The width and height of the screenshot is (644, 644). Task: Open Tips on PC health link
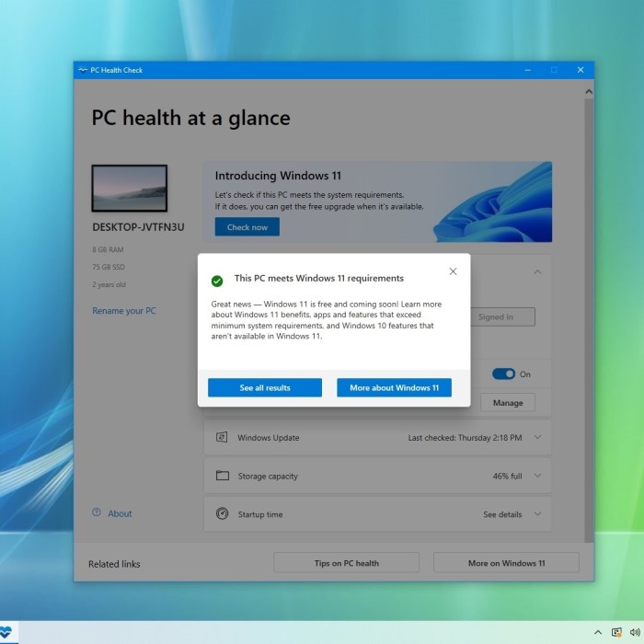[x=347, y=563]
